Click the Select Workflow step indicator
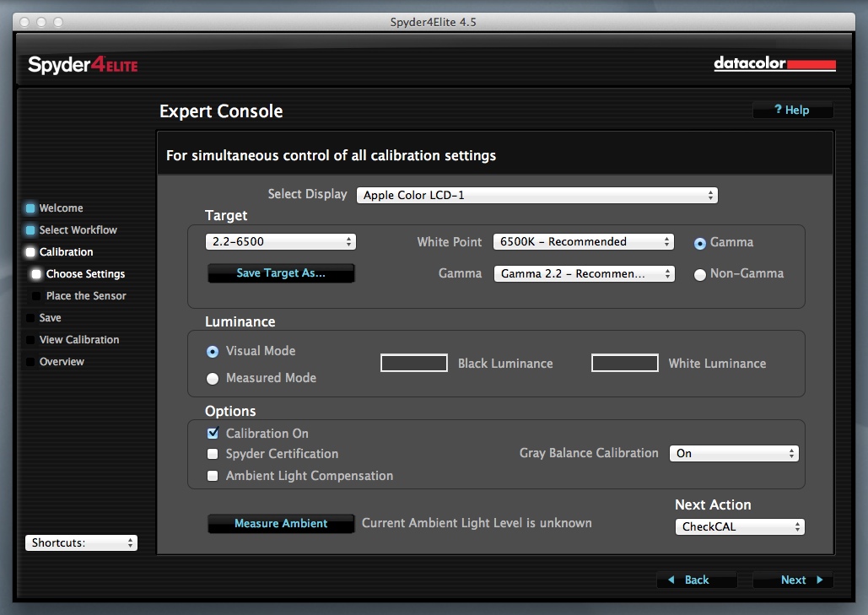Viewport: 868px width, 615px height. pyautogui.click(x=30, y=230)
